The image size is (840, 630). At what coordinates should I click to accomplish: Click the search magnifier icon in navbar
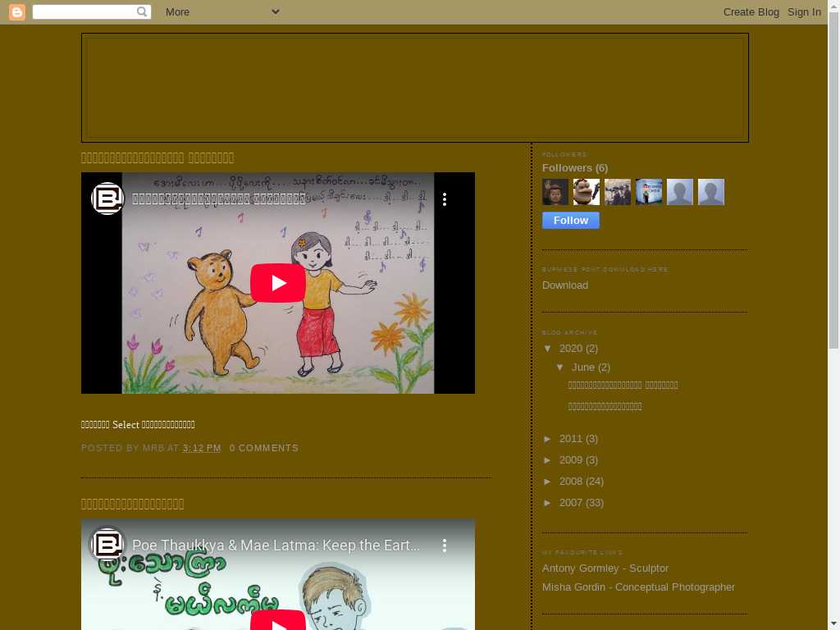pyautogui.click(x=141, y=11)
